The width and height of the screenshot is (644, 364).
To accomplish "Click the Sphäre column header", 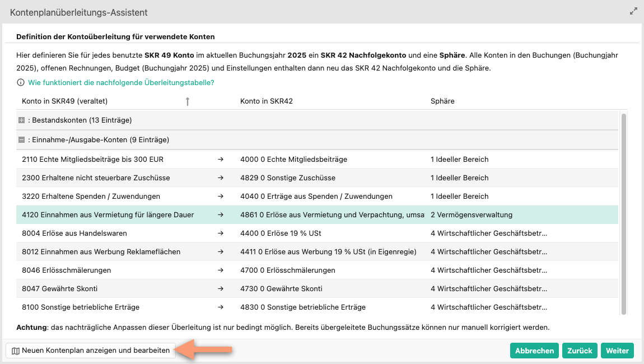I will pyautogui.click(x=442, y=101).
